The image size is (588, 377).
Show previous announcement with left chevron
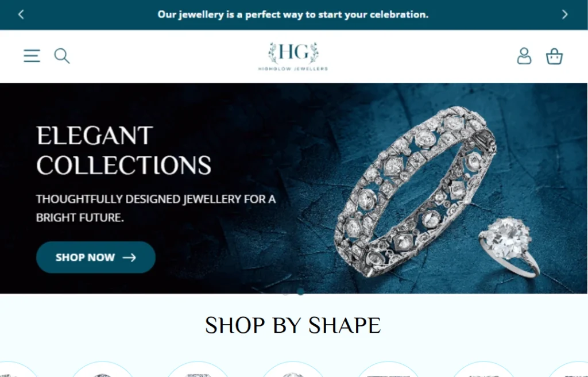pos(21,14)
